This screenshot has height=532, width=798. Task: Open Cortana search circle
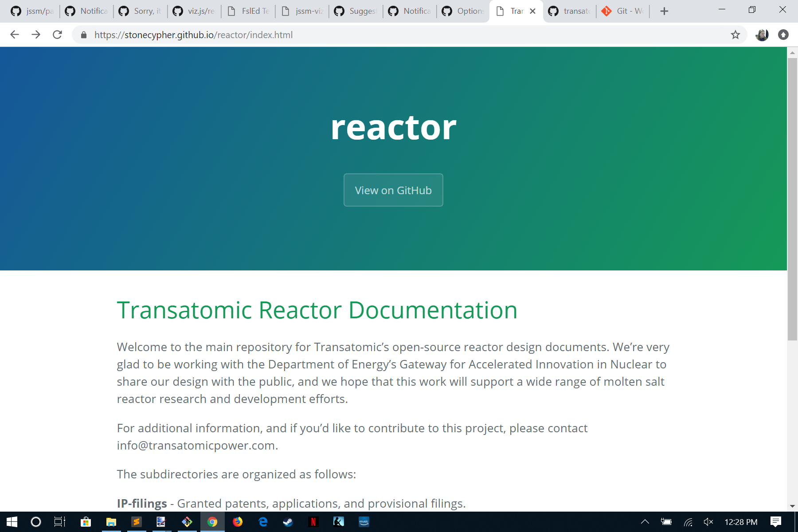pyautogui.click(x=36, y=522)
